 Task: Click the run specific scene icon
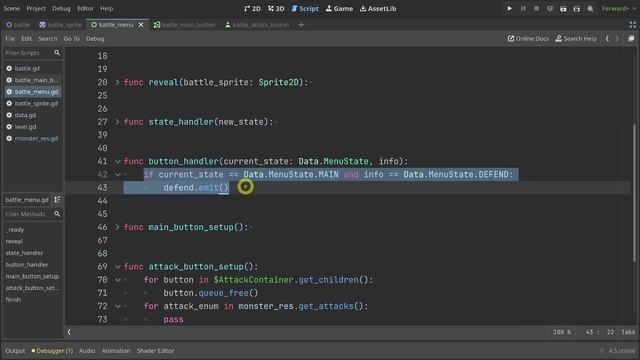point(577,9)
